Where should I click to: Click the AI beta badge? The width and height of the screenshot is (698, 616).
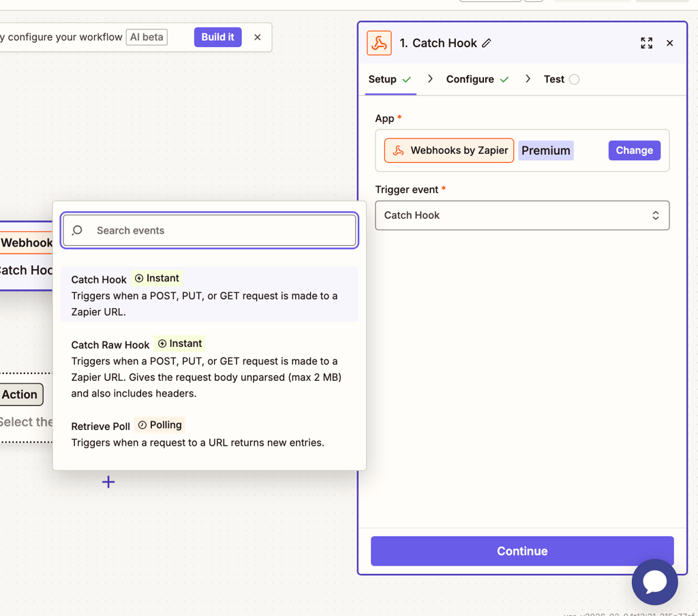tap(147, 37)
